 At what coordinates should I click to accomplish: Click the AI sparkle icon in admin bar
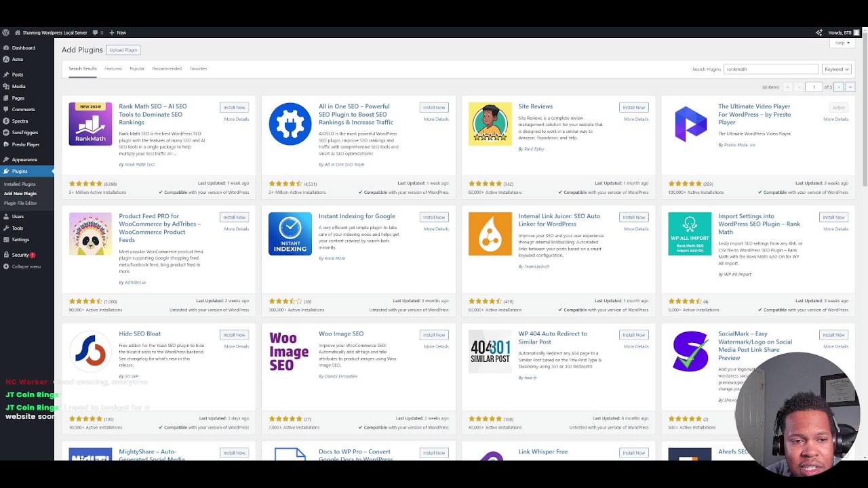(818, 33)
